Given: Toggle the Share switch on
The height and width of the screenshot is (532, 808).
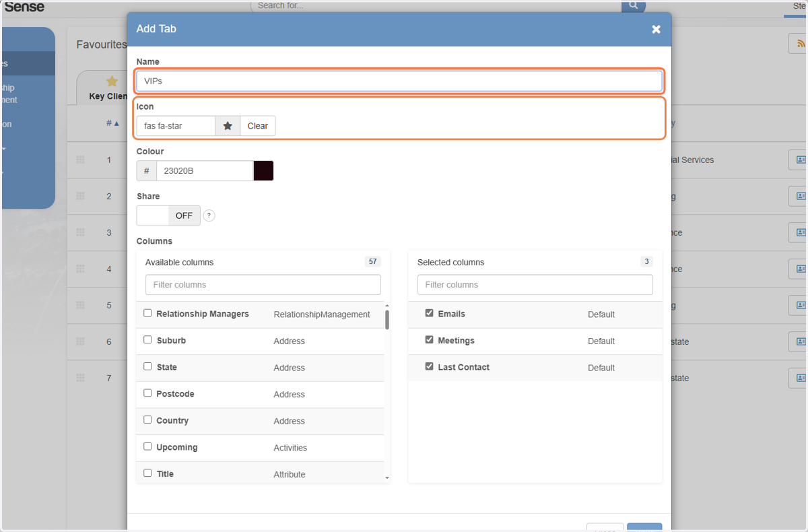Looking at the screenshot, I should pos(168,215).
